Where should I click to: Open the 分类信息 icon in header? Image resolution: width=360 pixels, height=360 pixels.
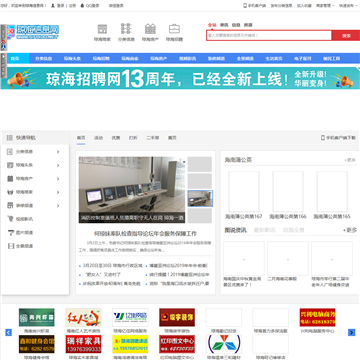(x=126, y=29)
